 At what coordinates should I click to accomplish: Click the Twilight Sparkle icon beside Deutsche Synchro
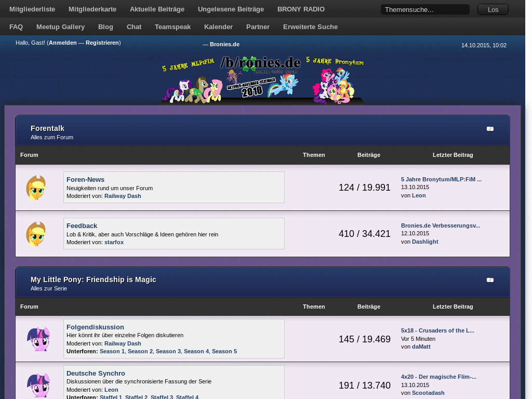38,385
